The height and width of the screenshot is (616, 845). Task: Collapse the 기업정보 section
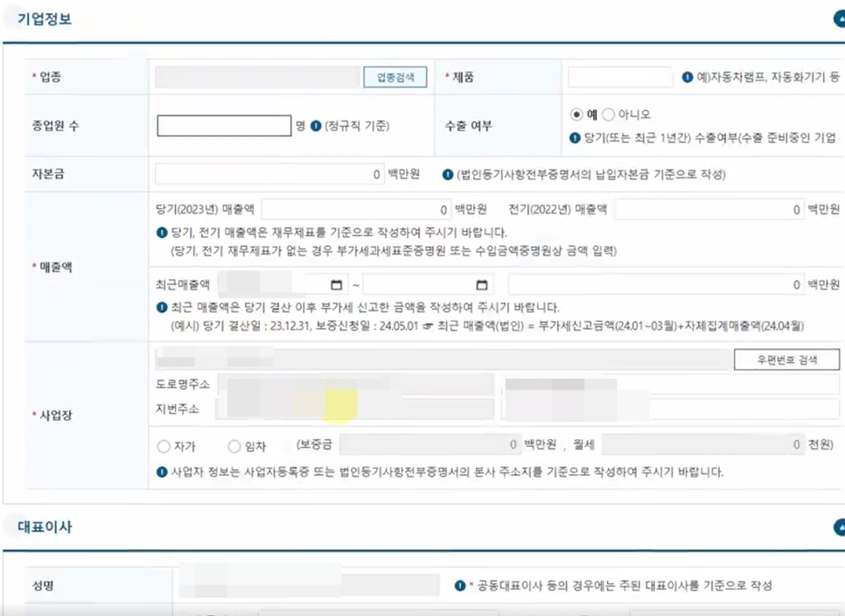(x=839, y=17)
